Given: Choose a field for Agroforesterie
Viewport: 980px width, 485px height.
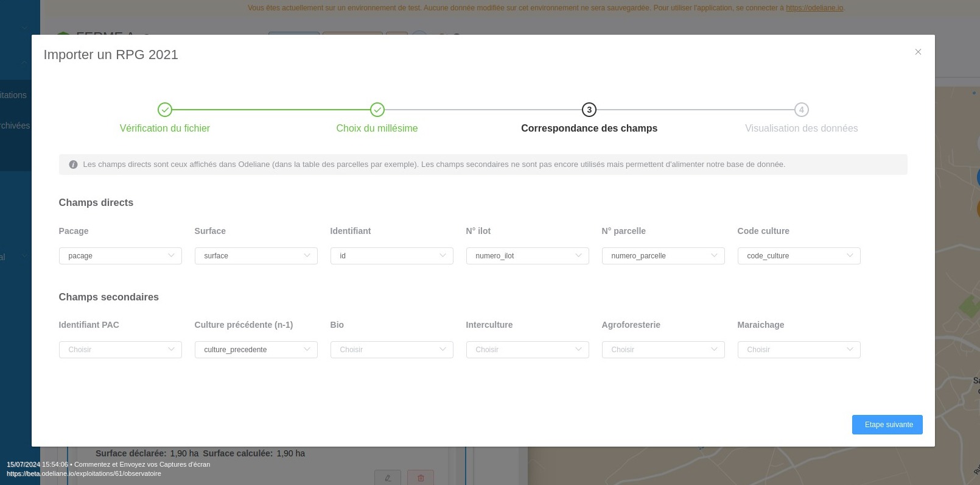Looking at the screenshot, I should click(x=663, y=350).
